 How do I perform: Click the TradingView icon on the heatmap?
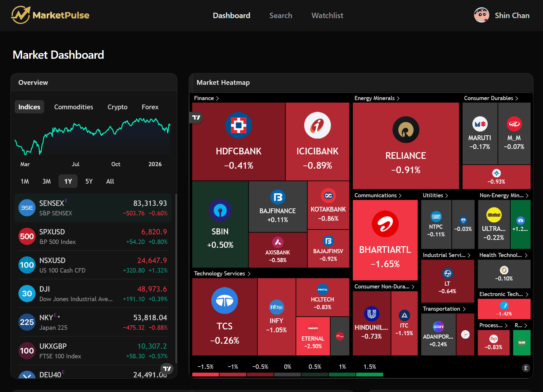[196, 118]
